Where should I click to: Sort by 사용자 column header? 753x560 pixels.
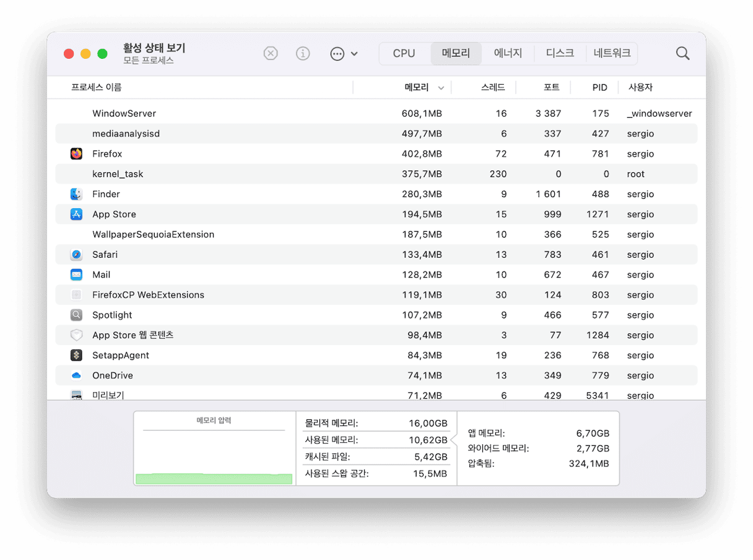pyautogui.click(x=640, y=87)
